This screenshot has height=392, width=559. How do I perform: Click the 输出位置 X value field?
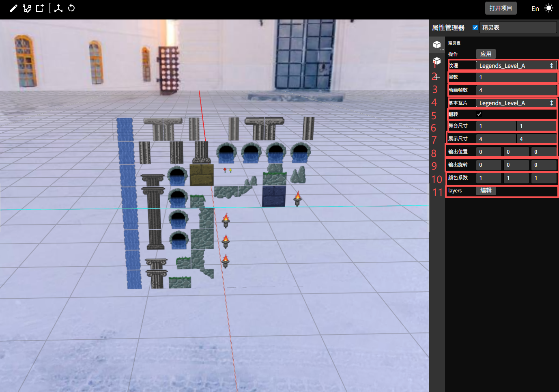(489, 152)
